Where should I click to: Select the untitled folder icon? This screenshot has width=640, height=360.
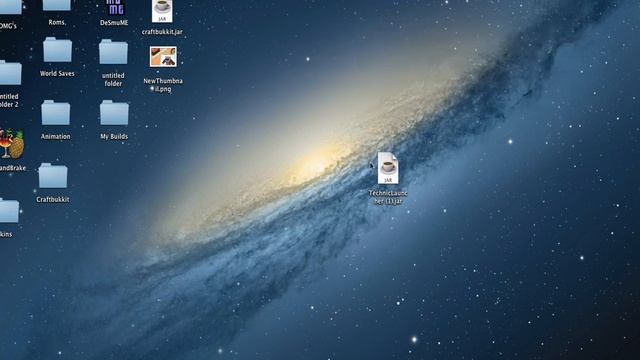(x=113, y=52)
